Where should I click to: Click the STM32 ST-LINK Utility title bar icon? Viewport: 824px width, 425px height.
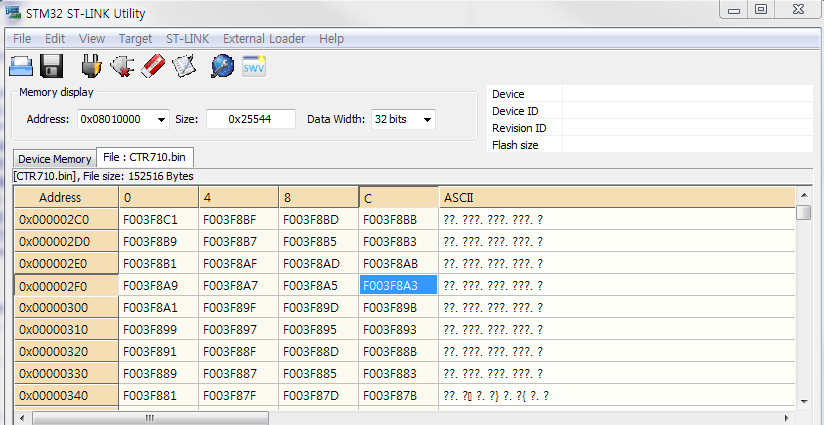coord(13,13)
